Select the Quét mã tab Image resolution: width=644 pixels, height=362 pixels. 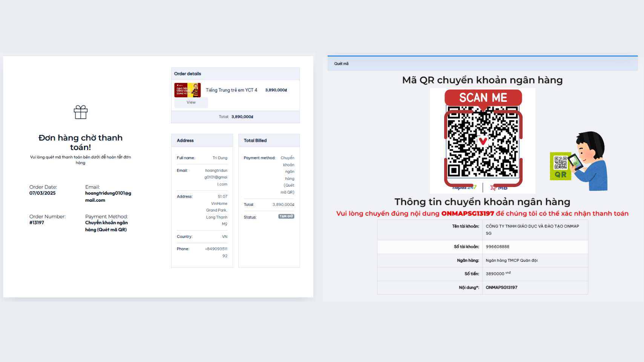tap(341, 64)
